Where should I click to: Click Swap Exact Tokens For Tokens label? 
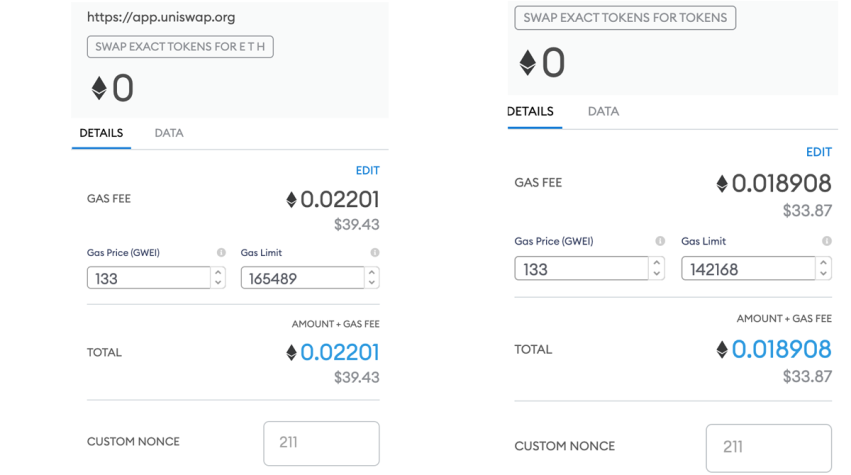(x=625, y=18)
